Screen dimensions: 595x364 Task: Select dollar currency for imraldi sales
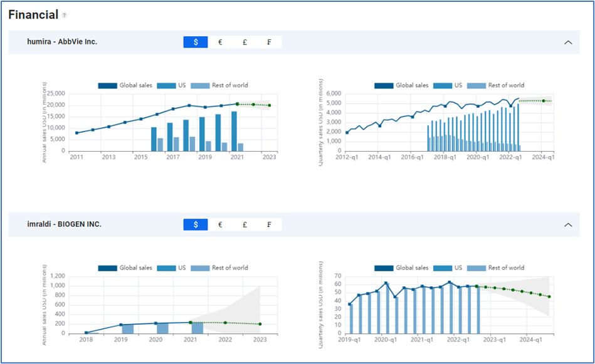[196, 224]
